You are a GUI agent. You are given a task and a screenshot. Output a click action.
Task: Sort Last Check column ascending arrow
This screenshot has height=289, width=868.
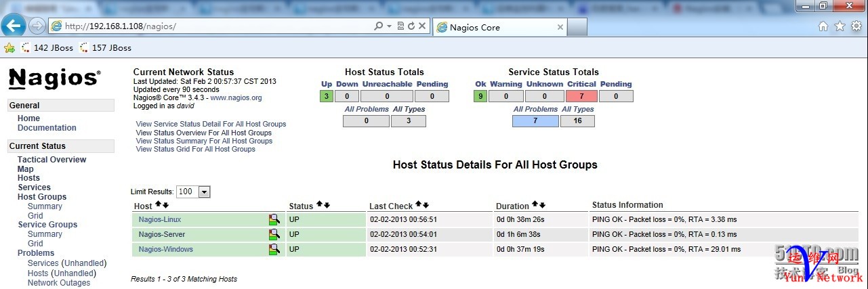419,204
